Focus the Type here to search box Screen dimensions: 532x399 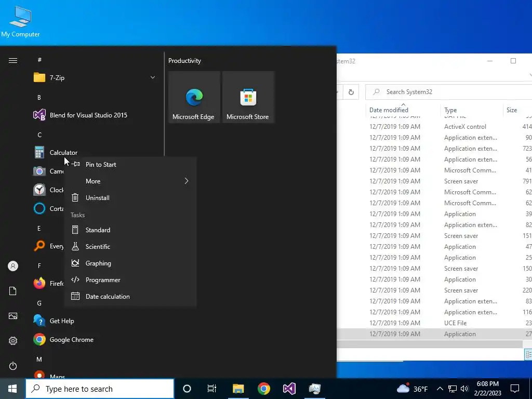coord(100,389)
